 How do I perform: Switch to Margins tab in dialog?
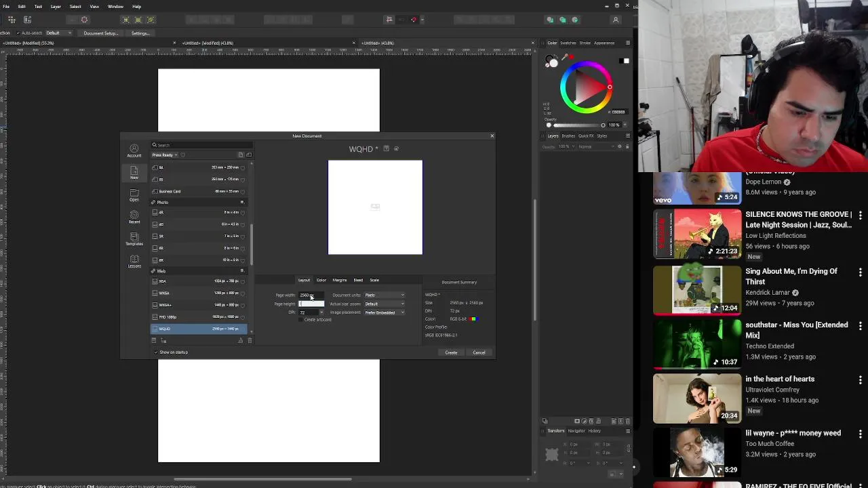coord(340,280)
